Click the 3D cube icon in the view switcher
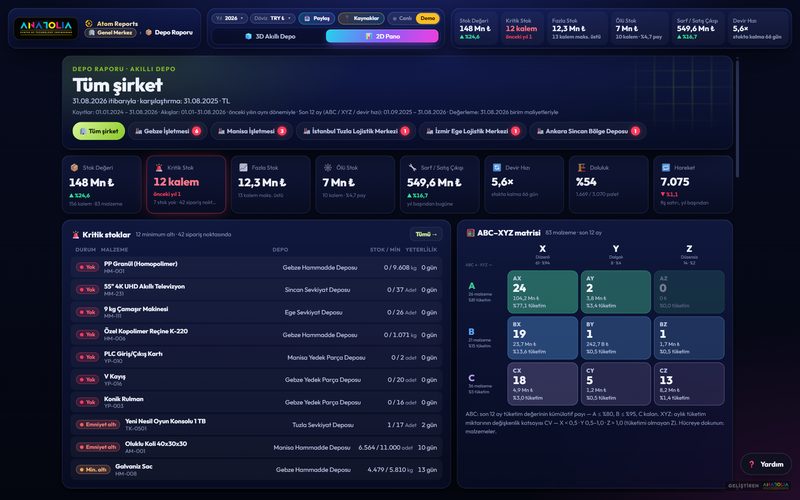 pyautogui.click(x=248, y=36)
